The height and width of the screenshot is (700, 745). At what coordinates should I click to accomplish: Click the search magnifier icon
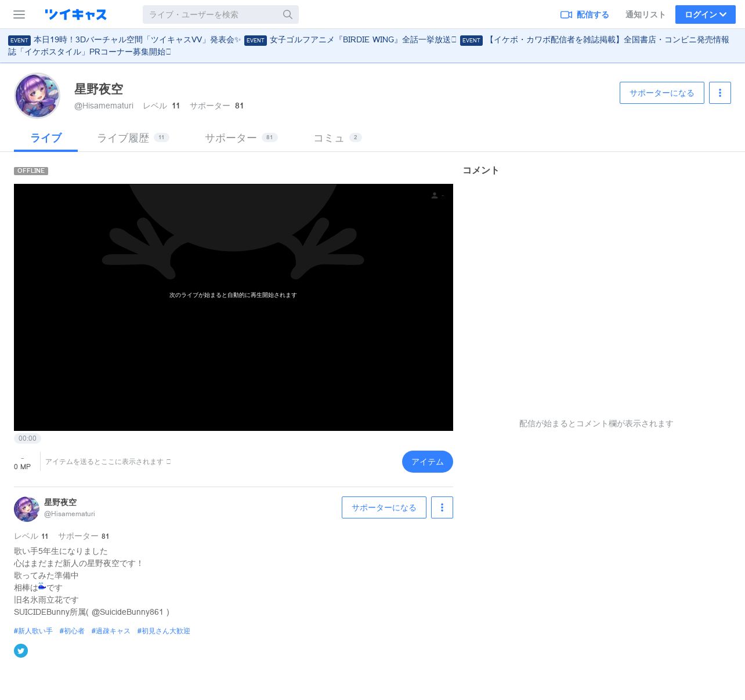pos(288,14)
